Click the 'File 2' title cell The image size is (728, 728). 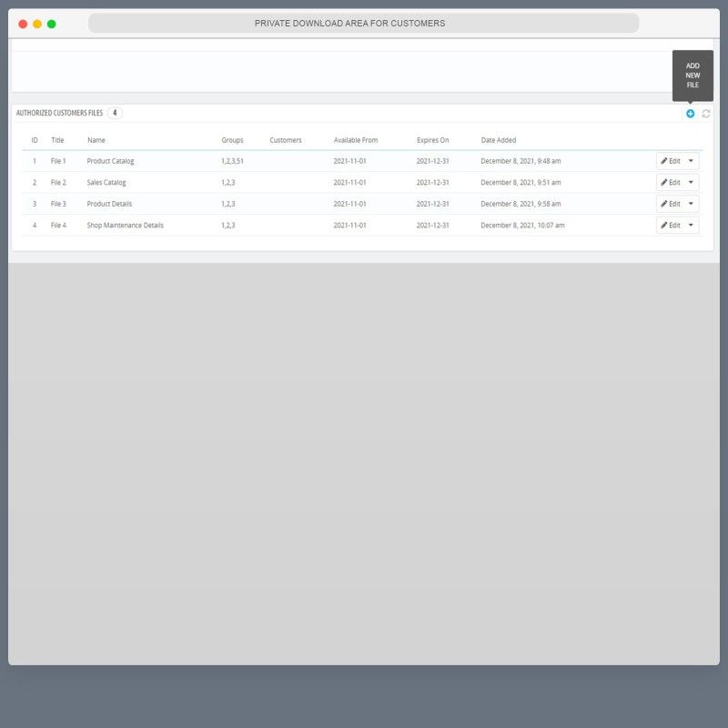click(x=58, y=183)
